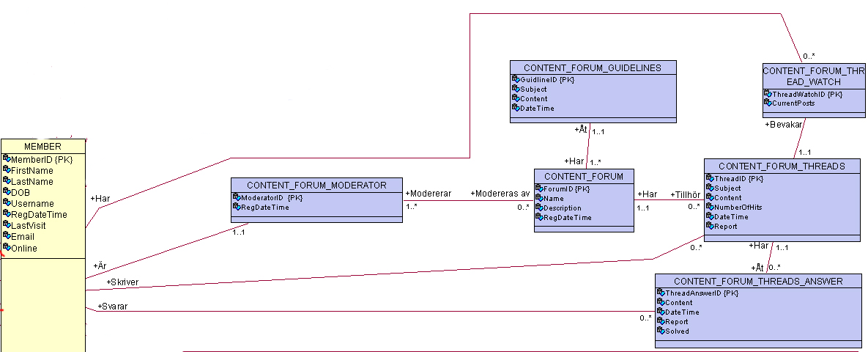Click Report in CONTENT_FORUM_THREADS
This screenshot has width=868, height=352.
pos(726,226)
